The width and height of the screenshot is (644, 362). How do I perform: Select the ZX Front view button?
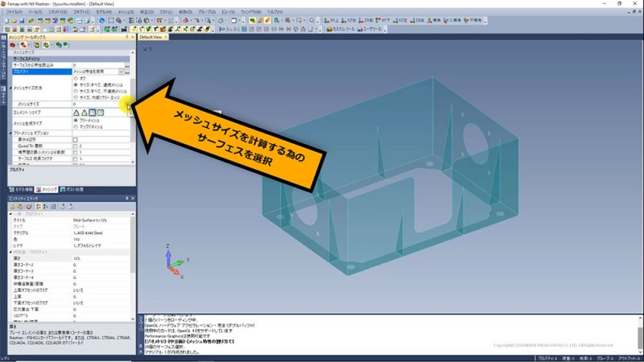365,21
